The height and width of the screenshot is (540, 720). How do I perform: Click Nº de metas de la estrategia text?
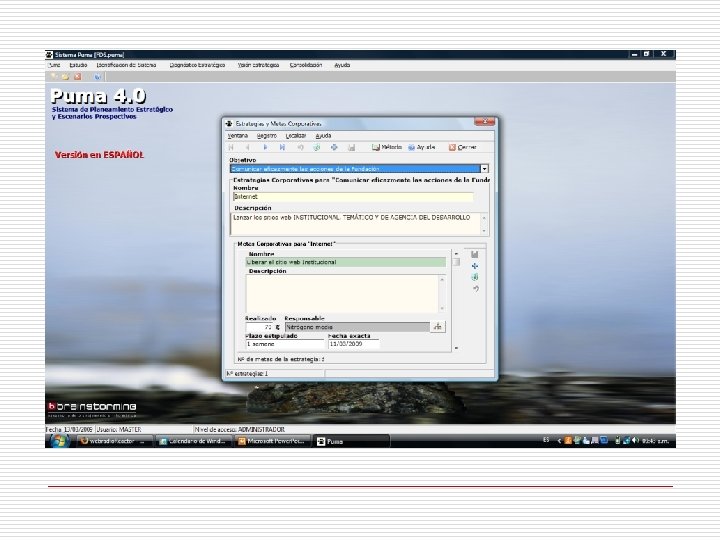tap(281, 359)
